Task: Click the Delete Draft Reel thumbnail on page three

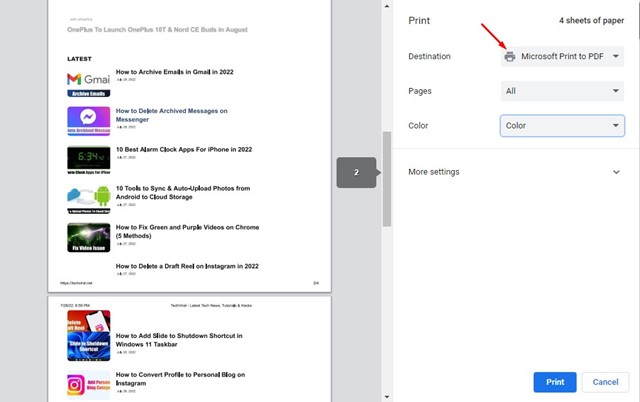Action: click(89, 321)
